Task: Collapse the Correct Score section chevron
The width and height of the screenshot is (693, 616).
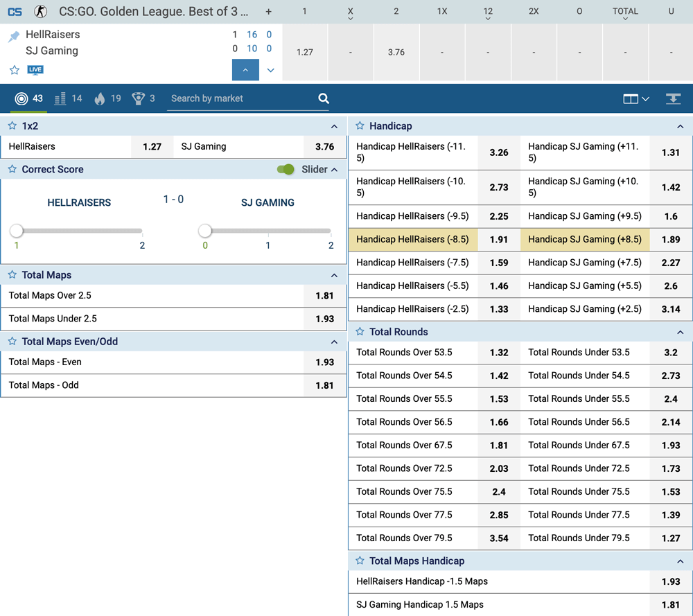Action: (x=334, y=170)
